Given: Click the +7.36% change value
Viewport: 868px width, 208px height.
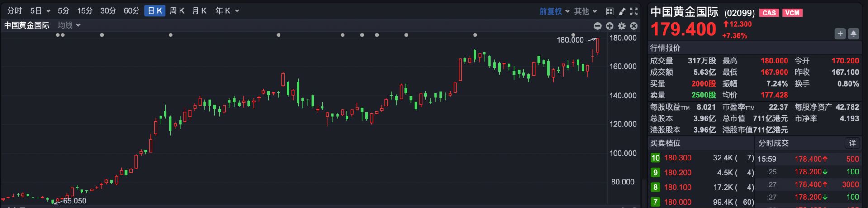Looking at the screenshot, I should click(735, 35).
